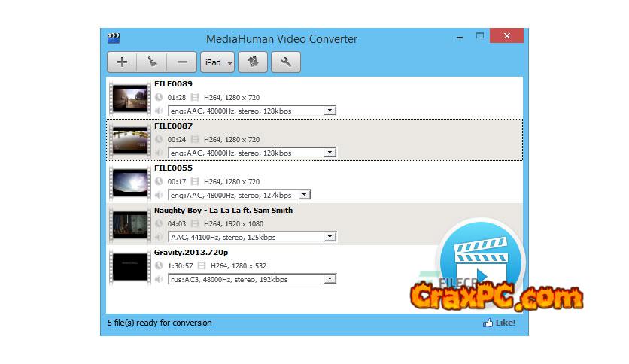Close the MediaHuman Video Converter window
The height and width of the screenshot is (364, 629).
pyautogui.click(x=506, y=35)
